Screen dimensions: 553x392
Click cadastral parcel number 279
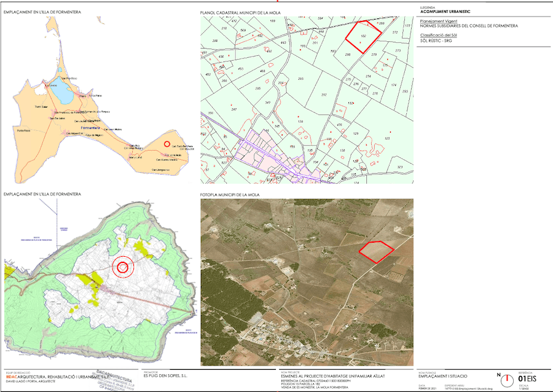pyautogui.click(x=374, y=54)
